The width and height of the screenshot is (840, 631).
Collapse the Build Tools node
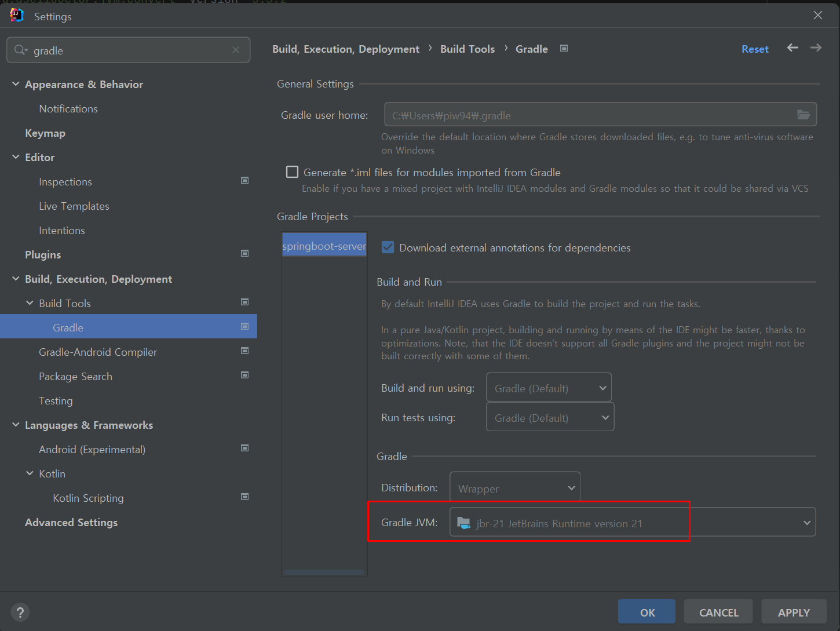[30, 303]
